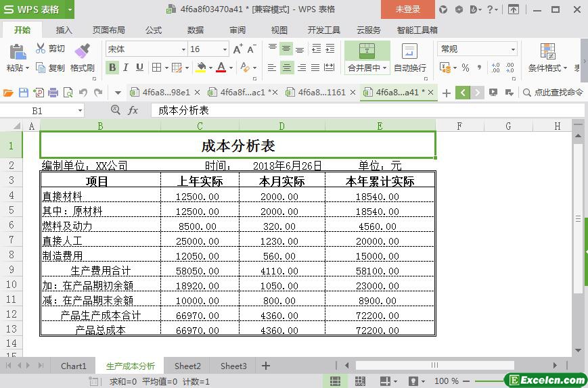Switch to the Sheet2 tab
This screenshot has width=588, height=388.
(187, 366)
